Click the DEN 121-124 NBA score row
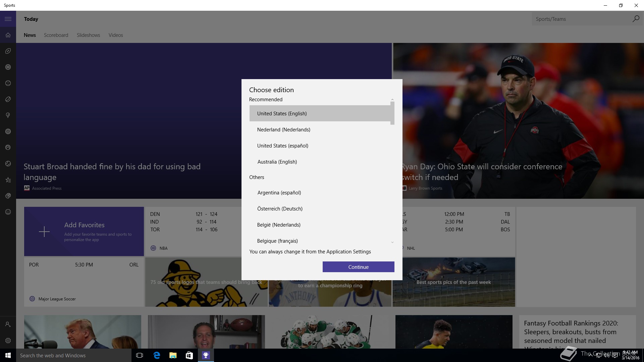 [x=184, y=214]
